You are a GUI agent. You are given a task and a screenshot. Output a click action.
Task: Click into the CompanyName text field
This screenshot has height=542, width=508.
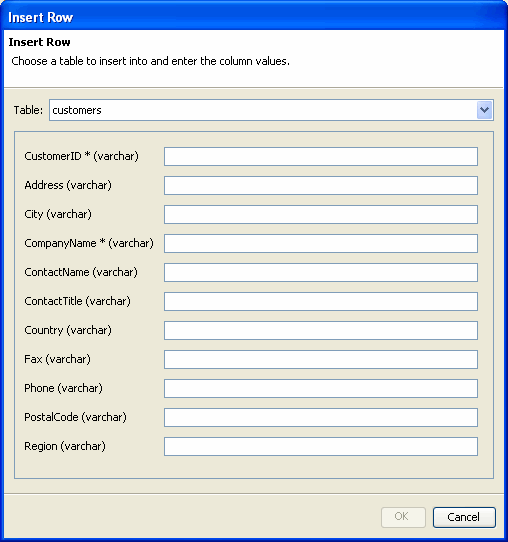click(321, 243)
